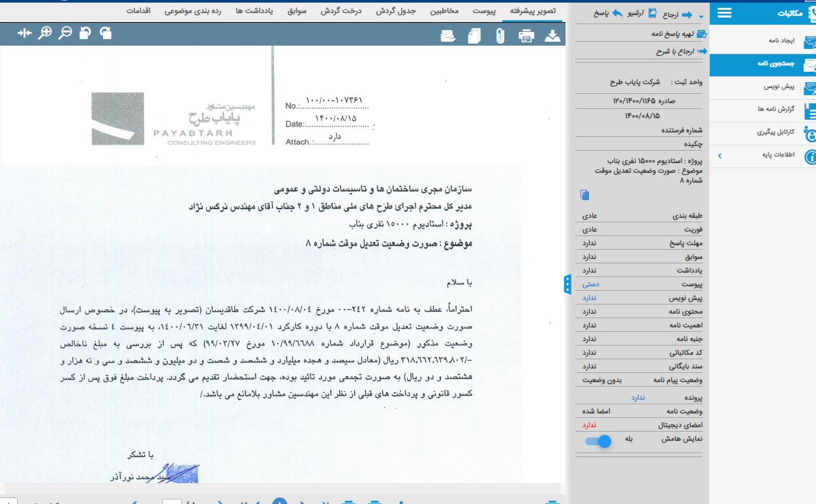Open attachments with the paperclip icon
816x504 pixels.
coord(500,36)
